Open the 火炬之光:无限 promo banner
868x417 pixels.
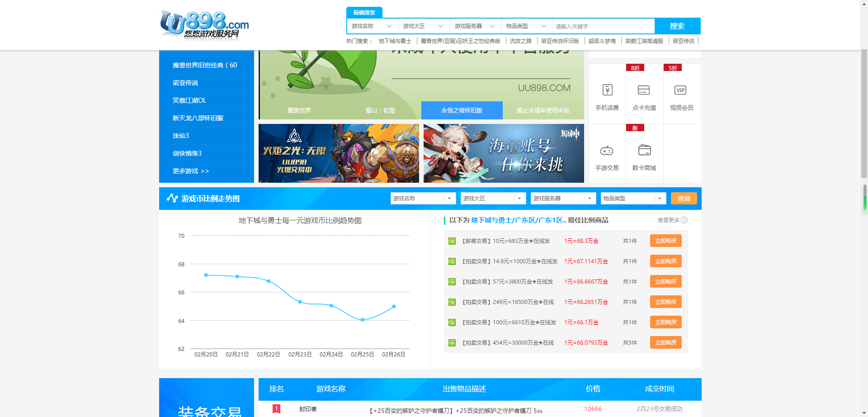pos(339,153)
